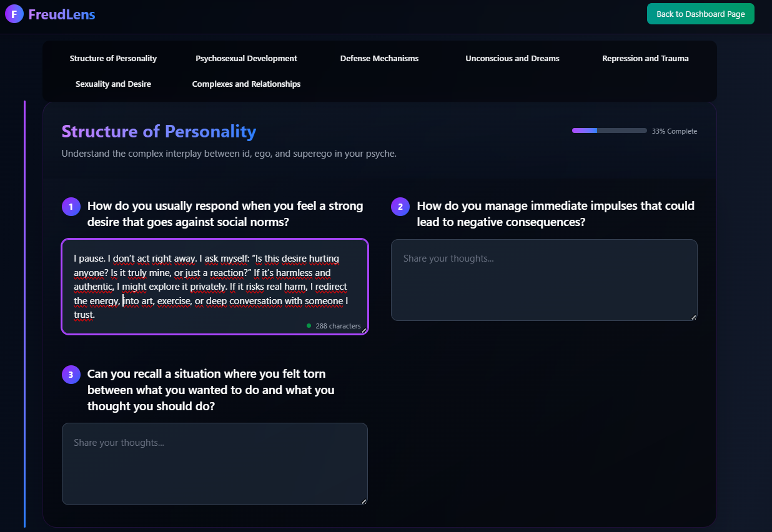This screenshot has height=532, width=772.
Task: Switch to Psychosexual Development tab
Action: (x=246, y=59)
